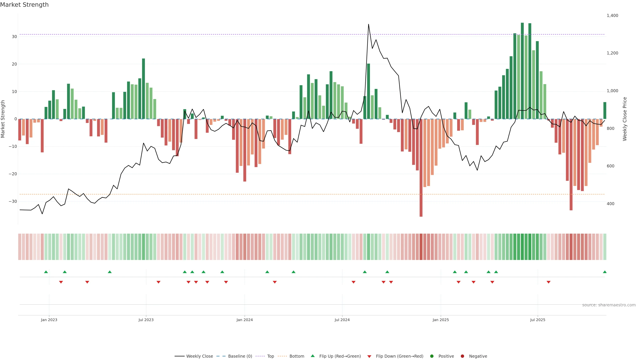Click the Jul 2025 x-axis label
Viewport: 644px width, 362px height.
[538, 320]
